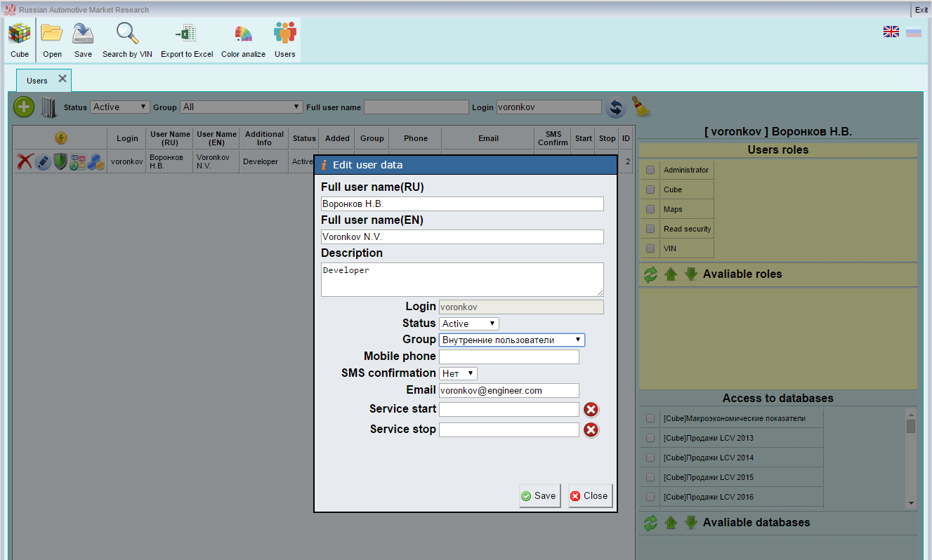Image resolution: width=932 pixels, height=560 pixels.
Task: Click down arrow beside Avaliable roles
Action: (691, 274)
